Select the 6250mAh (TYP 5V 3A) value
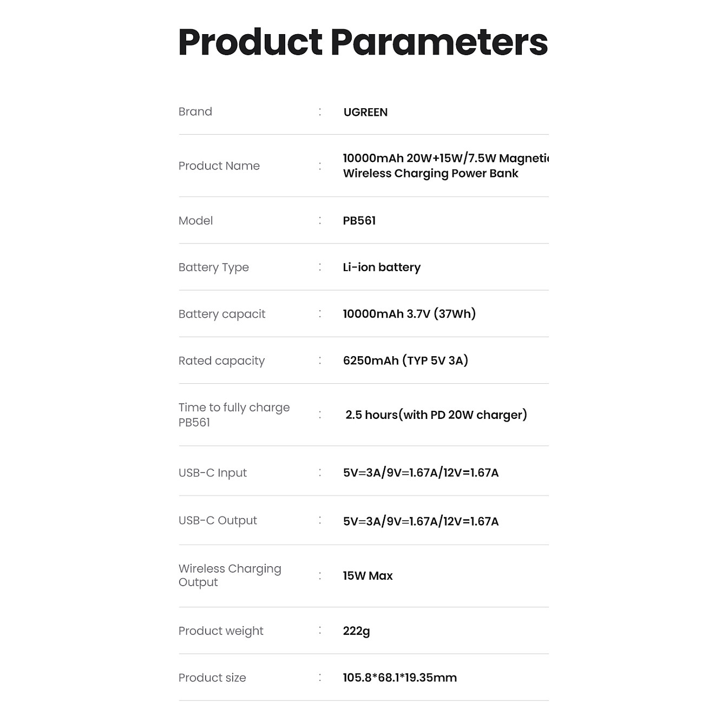The height and width of the screenshot is (728, 728). pyautogui.click(x=405, y=360)
